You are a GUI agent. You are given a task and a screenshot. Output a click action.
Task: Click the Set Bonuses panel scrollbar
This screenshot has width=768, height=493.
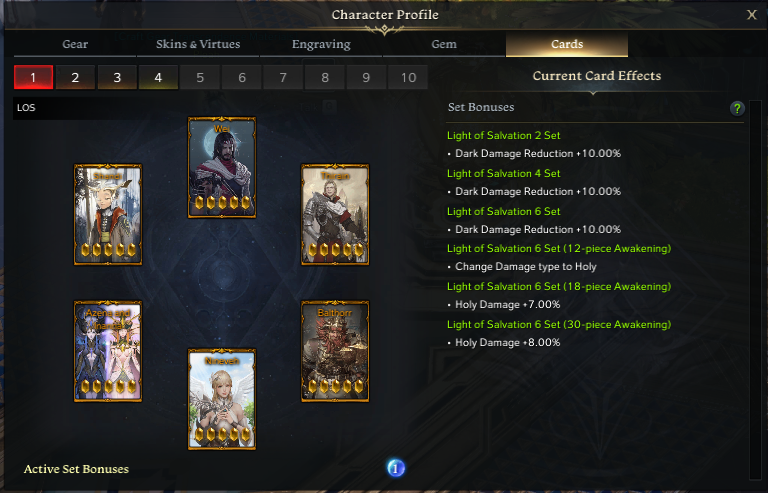755,290
